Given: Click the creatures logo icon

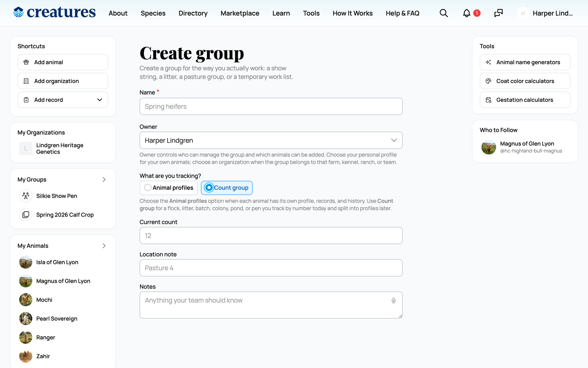Looking at the screenshot, I should [18, 12].
